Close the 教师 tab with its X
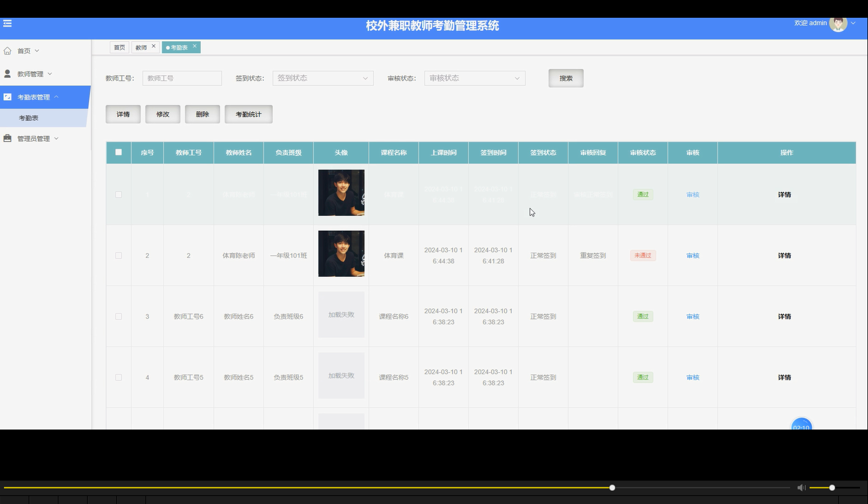This screenshot has height=504, width=868. point(153,46)
